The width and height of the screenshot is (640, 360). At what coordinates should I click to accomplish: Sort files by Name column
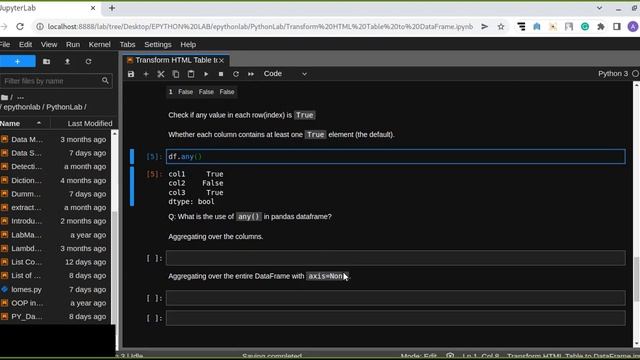tap(24, 123)
